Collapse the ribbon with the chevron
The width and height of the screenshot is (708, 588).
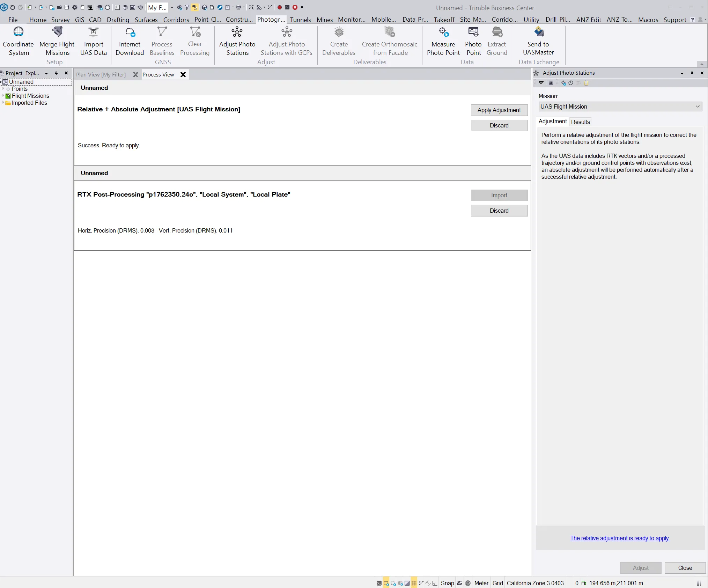[702, 64]
